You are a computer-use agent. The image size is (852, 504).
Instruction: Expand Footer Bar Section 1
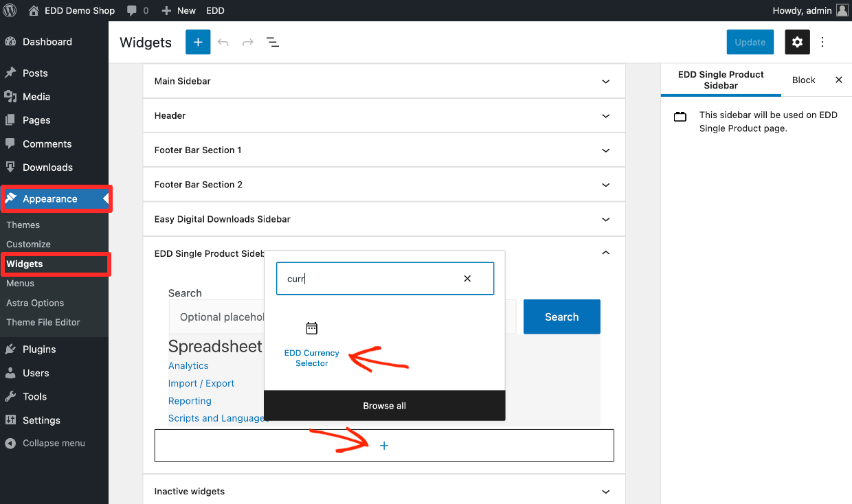point(384,150)
